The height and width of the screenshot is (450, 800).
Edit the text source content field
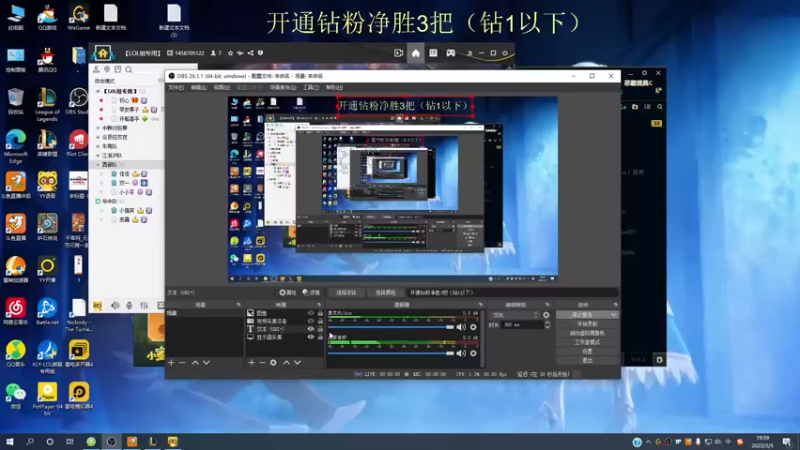coord(512,293)
